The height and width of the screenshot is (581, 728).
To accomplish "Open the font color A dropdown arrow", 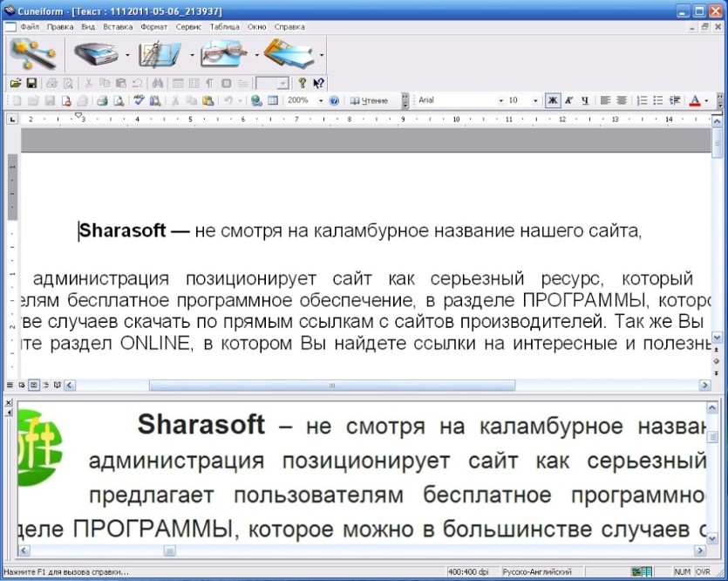I will pos(707,101).
